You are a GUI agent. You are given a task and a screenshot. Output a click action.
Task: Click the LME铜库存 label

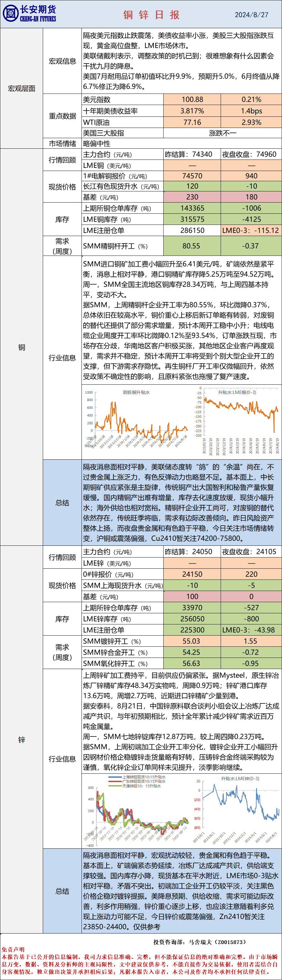tap(107, 219)
